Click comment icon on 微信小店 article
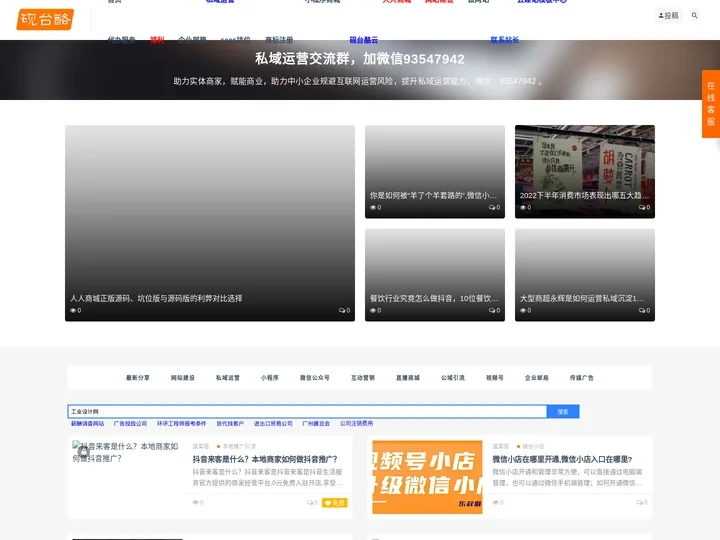The image size is (720, 540). tap(639, 502)
